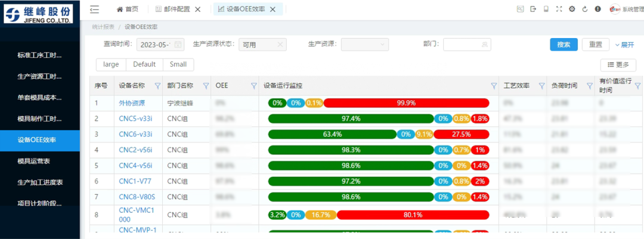Click the logout exit icon
The height and width of the screenshot is (239, 644).
533,9
